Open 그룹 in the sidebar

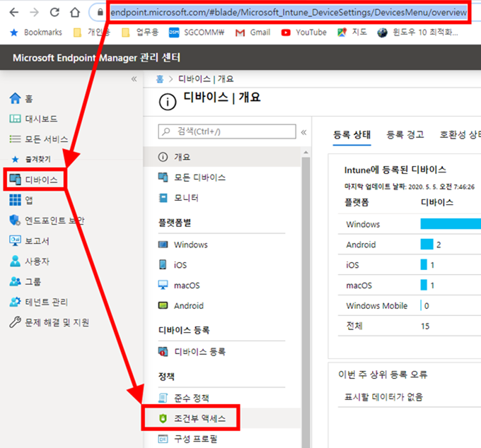click(x=25, y=281)
